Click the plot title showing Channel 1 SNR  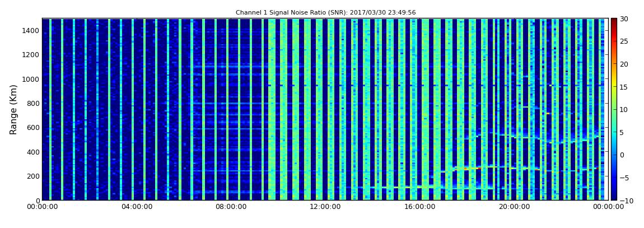click(326, 13)
